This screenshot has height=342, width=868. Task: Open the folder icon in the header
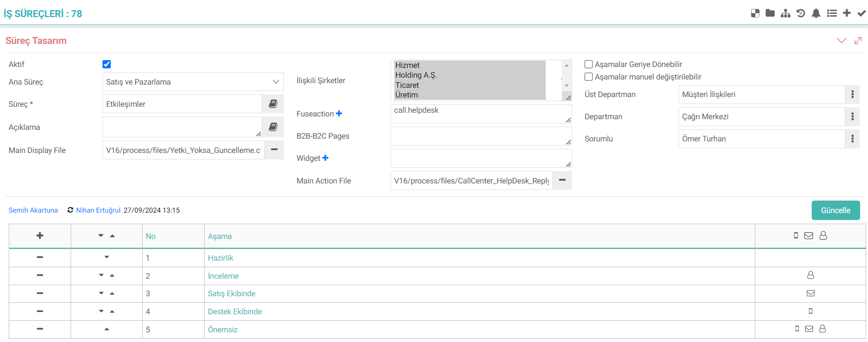point(770,13)
